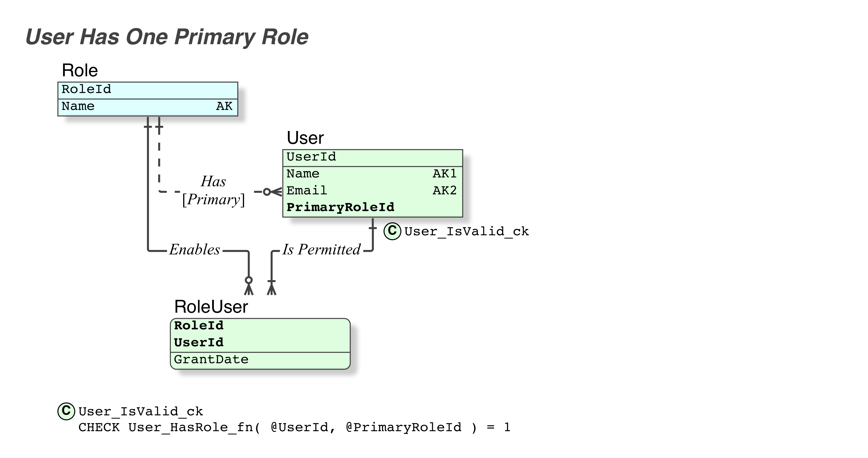Click the crow's foot with circle at the User table

(272, 192)
